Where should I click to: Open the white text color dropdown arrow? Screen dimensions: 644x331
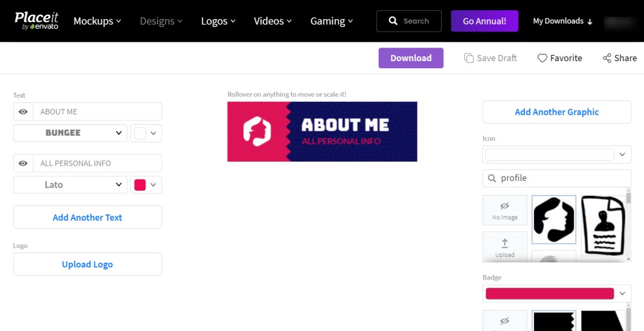[x=154, y=133]
